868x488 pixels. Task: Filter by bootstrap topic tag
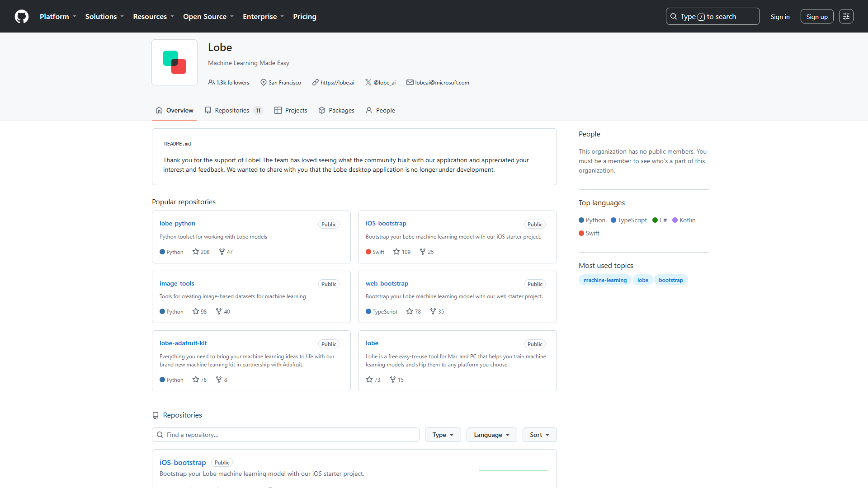coord(670,280)
